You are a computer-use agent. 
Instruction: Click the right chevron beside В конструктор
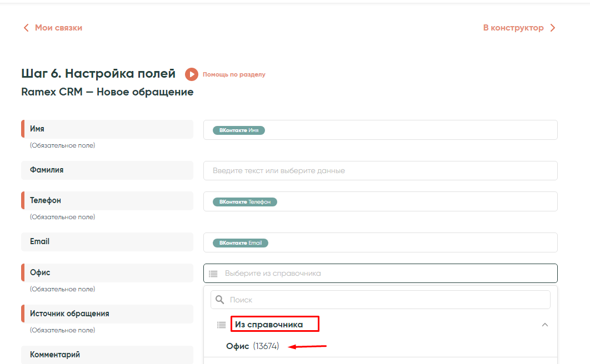tap(552, 28)
